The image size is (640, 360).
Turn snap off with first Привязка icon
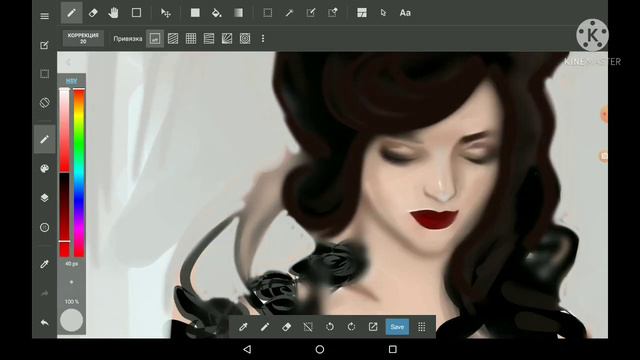[155, 39]
